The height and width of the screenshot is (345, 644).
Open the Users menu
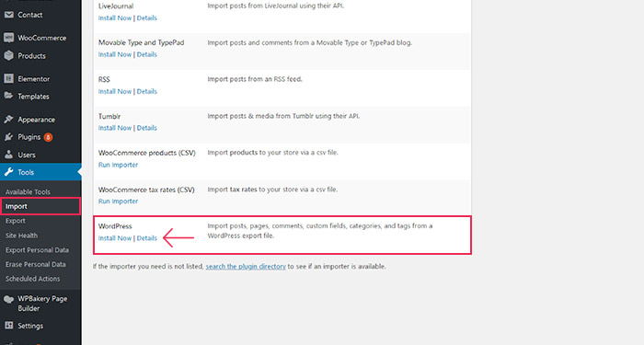[x=27, y=155]
